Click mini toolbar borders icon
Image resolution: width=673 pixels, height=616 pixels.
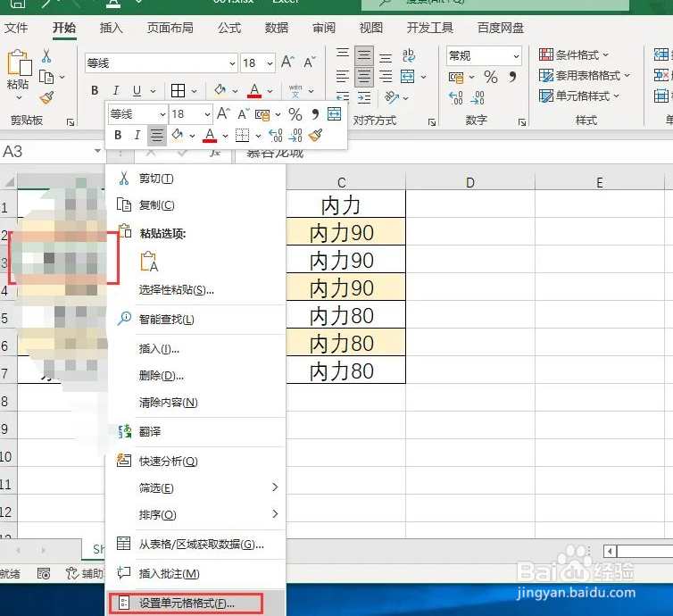point(243,135)
